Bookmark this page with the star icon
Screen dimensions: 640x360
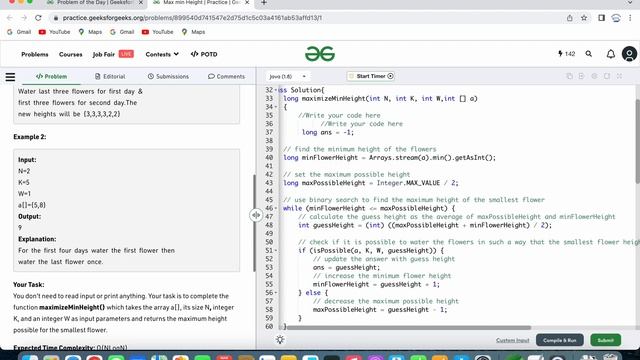[x=584, y=18]
